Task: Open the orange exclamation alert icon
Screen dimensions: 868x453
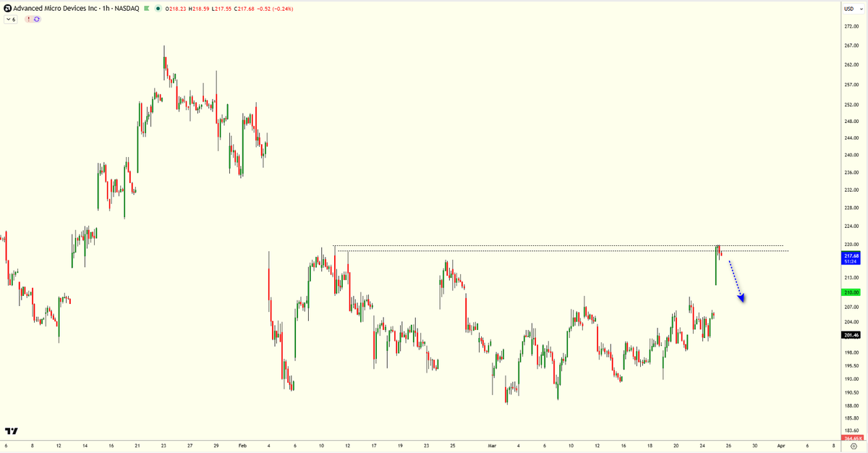Action: [x=28, y=19]
